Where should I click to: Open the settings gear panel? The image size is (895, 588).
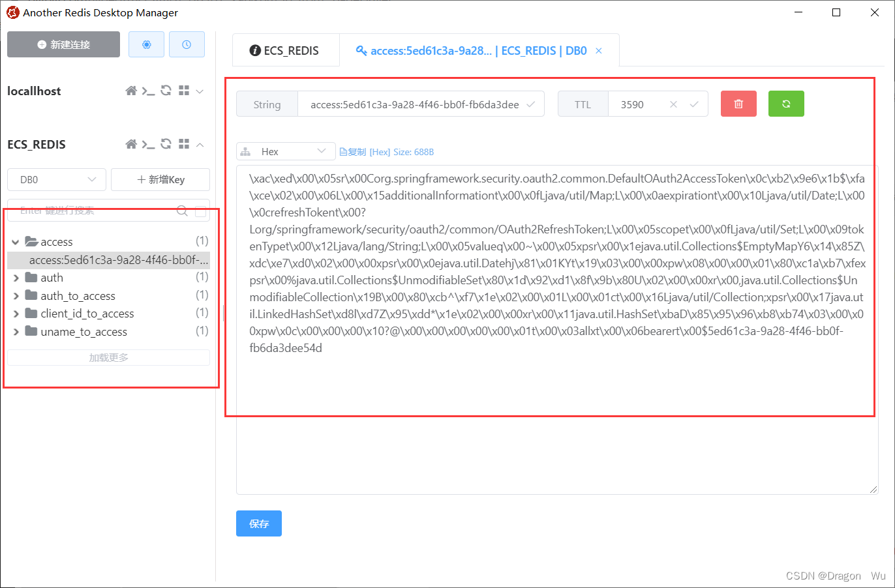click(146, 44)
